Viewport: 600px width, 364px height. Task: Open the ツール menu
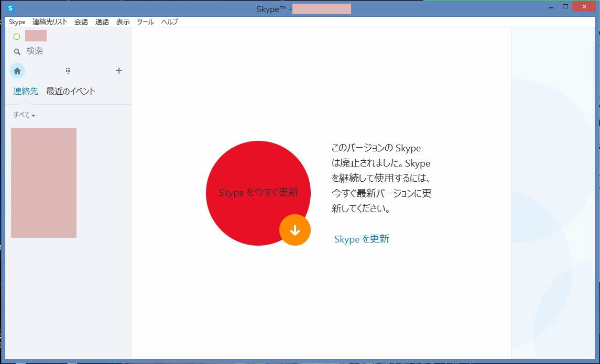[146, 22]
